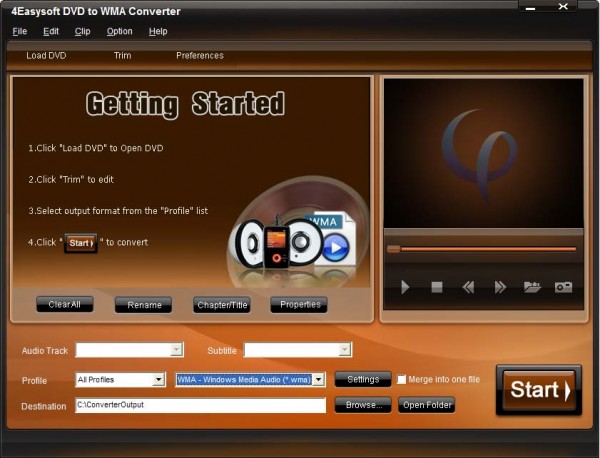The height and width of the screenshot is (458, 600).
Task: Click the Rename button
Action: tap(143, 305)
